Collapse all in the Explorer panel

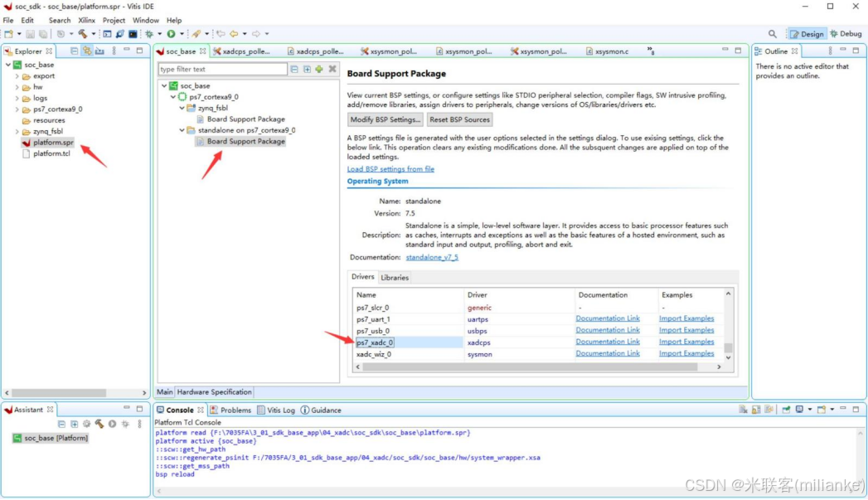coord(74,51)
